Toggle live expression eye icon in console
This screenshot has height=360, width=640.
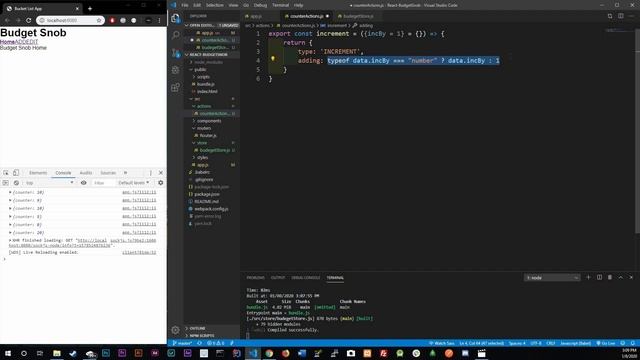click(x=84, y=183)
